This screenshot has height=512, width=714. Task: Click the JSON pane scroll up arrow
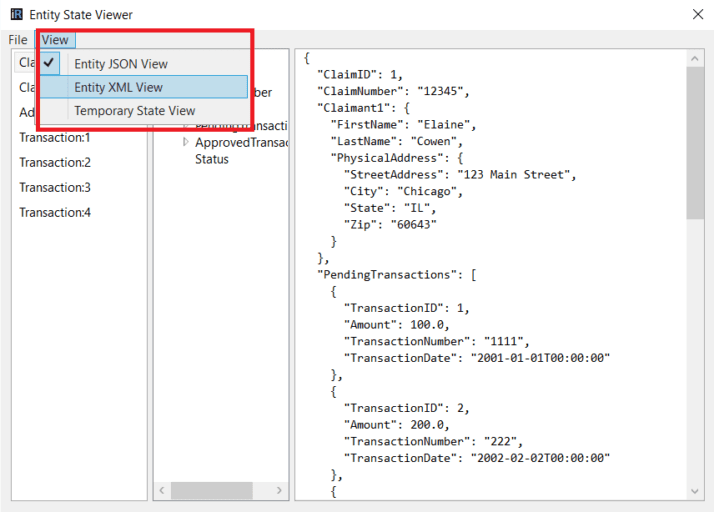point(696,57)
